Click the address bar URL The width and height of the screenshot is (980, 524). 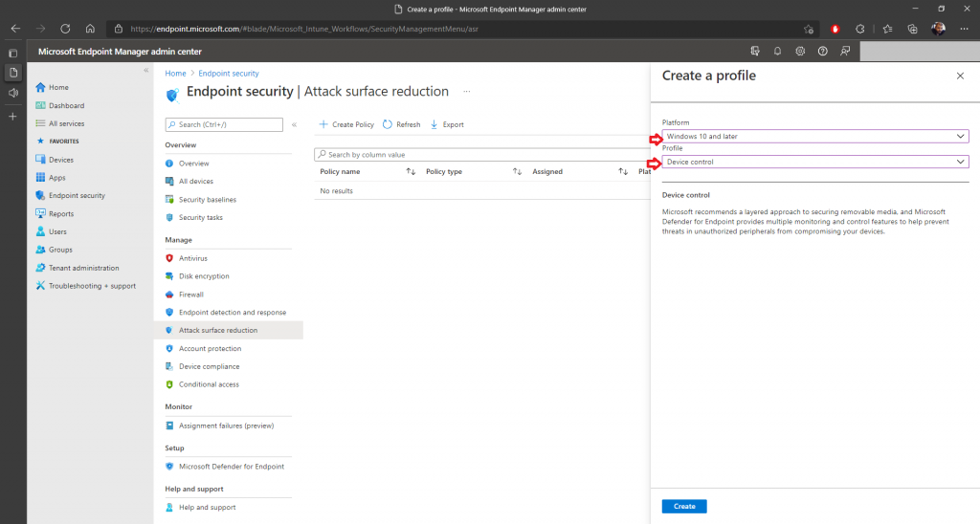(304, 29)
